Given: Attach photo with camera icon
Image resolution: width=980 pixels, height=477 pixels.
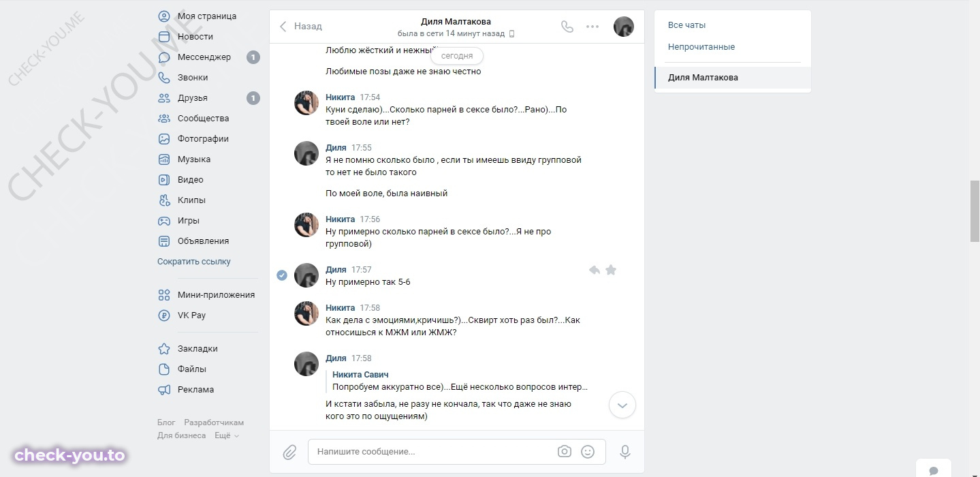Looking at the screenshot, I should point(564,452).
